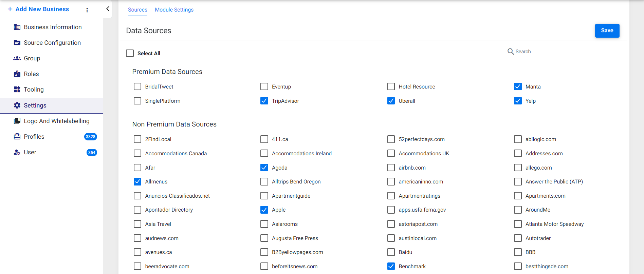Uncheck the Agoda data source
This screenshot has height=274, width=644.
click(264, 168)
